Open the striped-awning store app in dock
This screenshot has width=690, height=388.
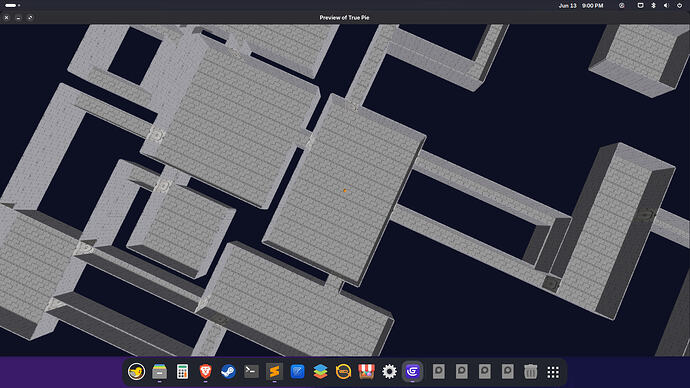[x=366, y=372]
